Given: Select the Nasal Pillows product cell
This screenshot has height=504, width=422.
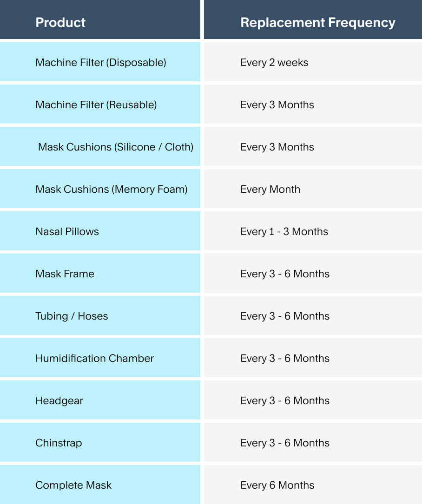Looking at the screenshot, I should 67,231.
